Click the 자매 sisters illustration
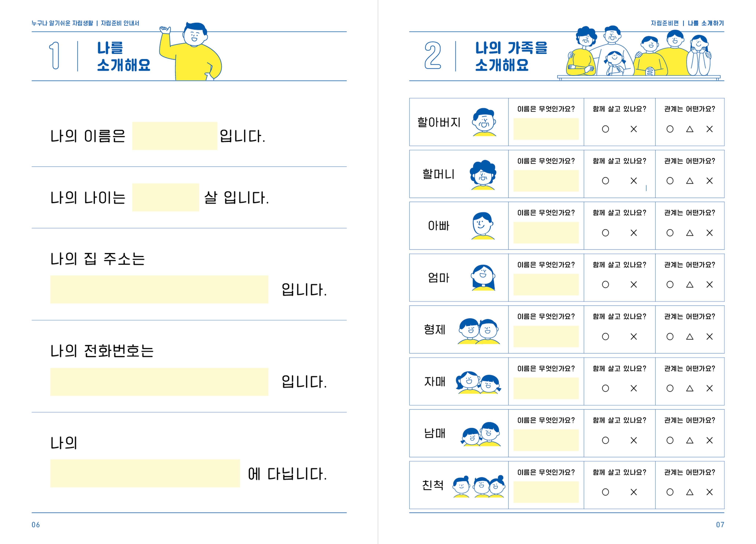This screenshot has height=544, width=756. [x=478, y=383]
